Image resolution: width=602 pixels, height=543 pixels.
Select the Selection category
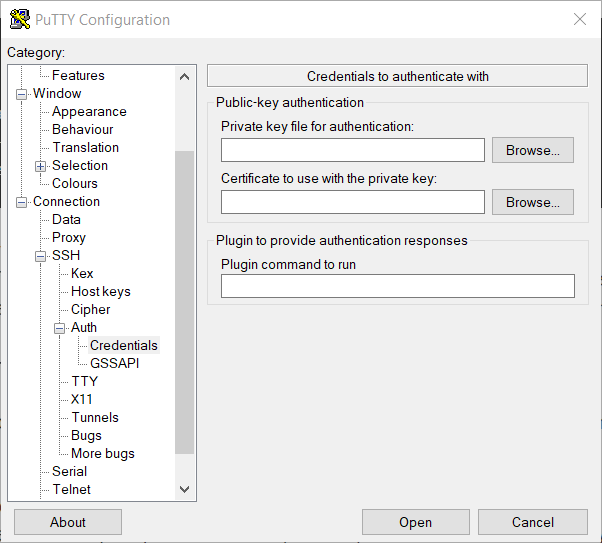(80, 166)
